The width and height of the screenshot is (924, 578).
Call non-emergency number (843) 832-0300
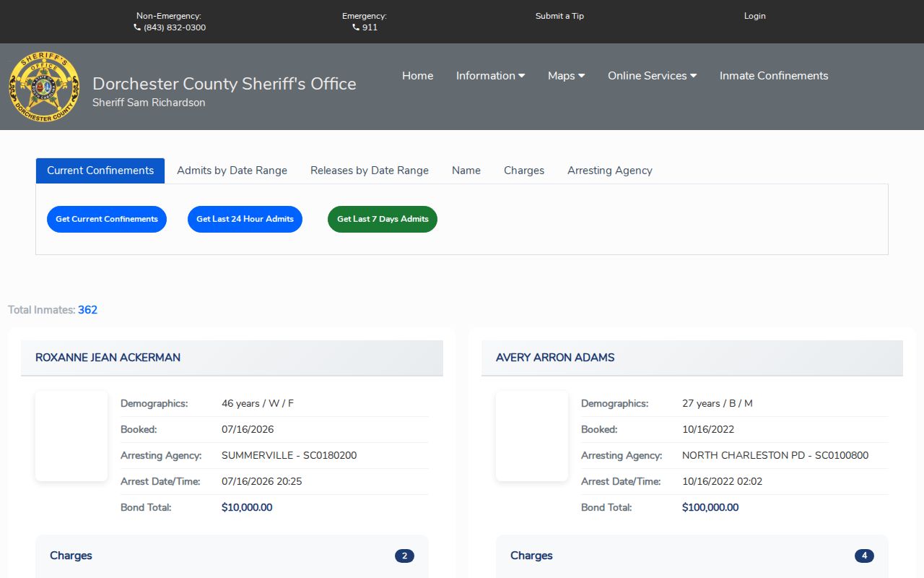coord(175,27)
